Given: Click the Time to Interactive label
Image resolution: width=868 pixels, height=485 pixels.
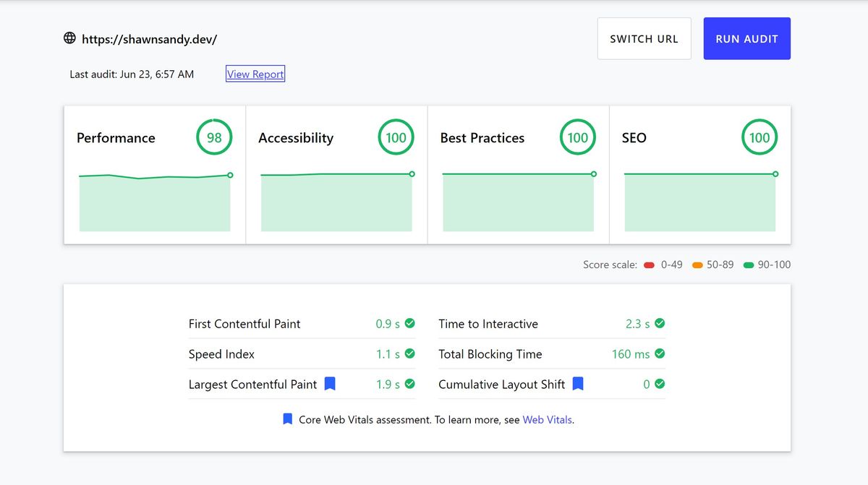Looking at the screenshot, I should click(488, 324).
